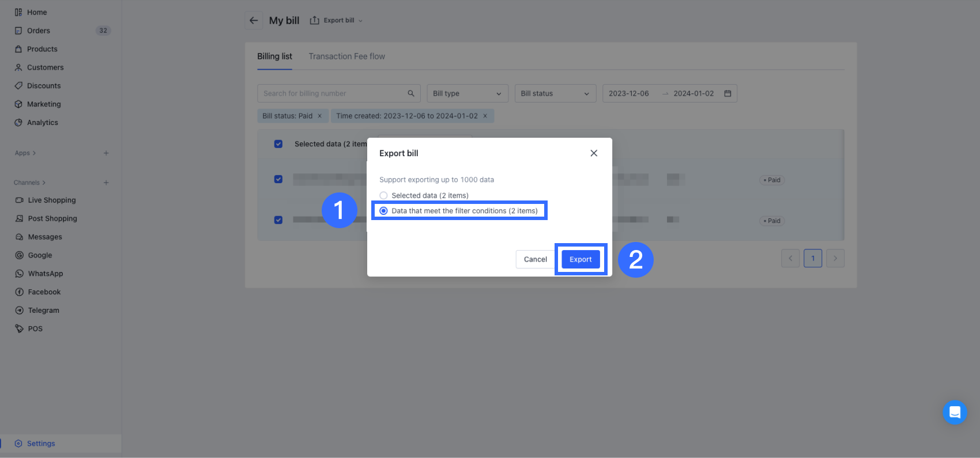Expand the Channels section
Image resolution: width=980 pixels, height=458 pixels.
(30, 183)
